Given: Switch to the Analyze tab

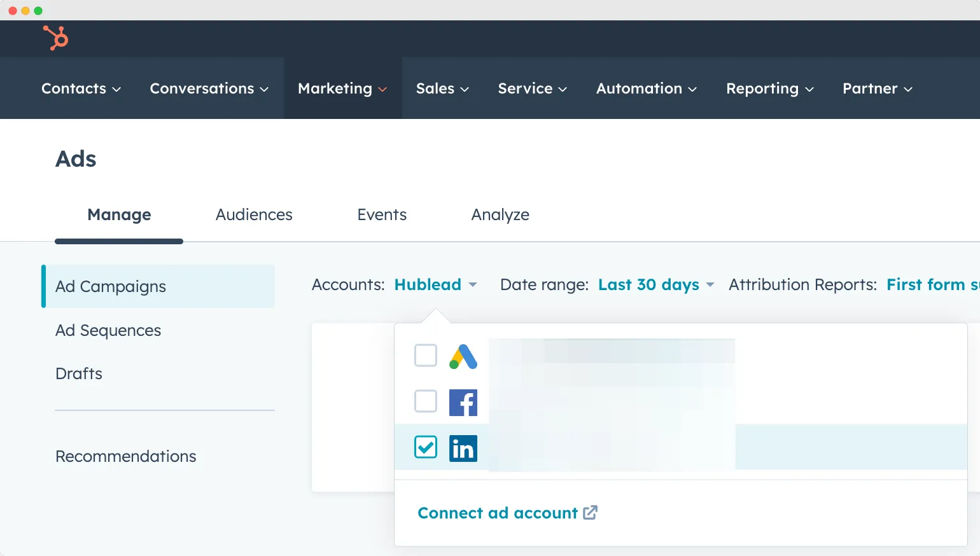Looking at the screenshot, I should [x=500, y=214].
